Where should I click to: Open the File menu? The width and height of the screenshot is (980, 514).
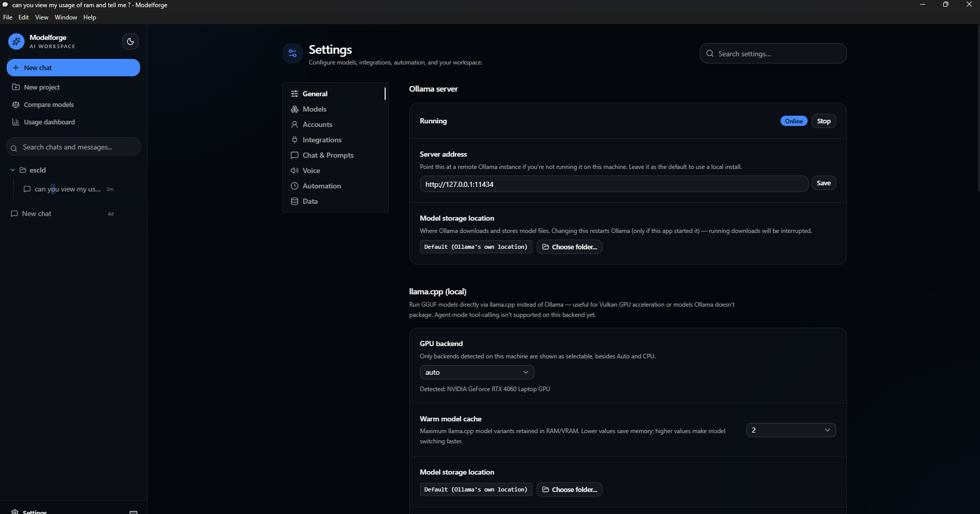pos(8,17)
